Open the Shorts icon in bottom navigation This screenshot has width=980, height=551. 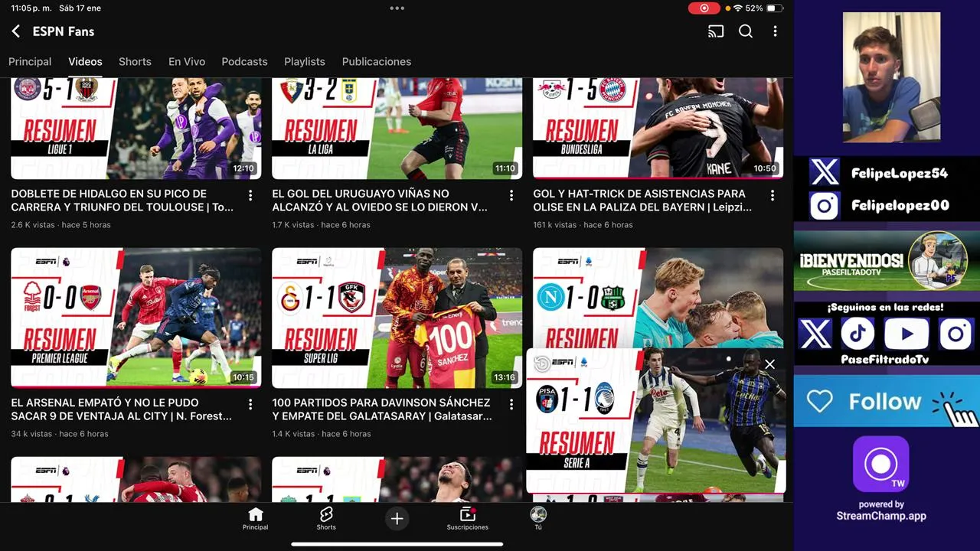coord(326,518)
